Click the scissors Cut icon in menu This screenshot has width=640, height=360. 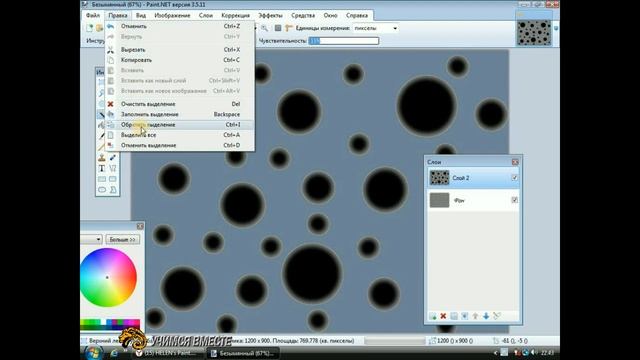pyautogui.click(x=111, y=50)
